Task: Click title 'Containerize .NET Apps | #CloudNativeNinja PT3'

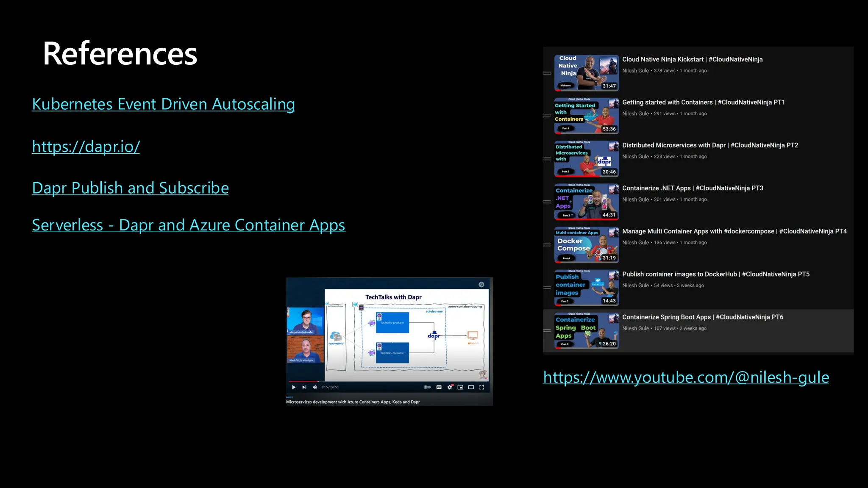Action: pos(693,188)
